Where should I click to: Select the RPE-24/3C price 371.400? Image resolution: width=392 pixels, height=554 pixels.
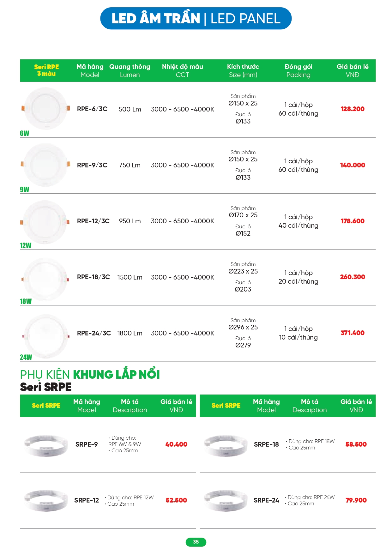[353, 333]
